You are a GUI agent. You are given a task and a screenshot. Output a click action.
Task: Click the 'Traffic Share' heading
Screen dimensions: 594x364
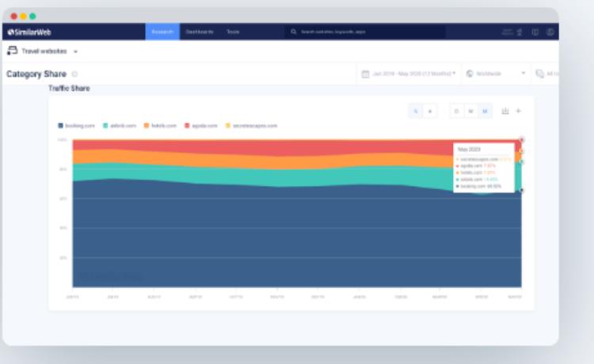tap(69, 88)
